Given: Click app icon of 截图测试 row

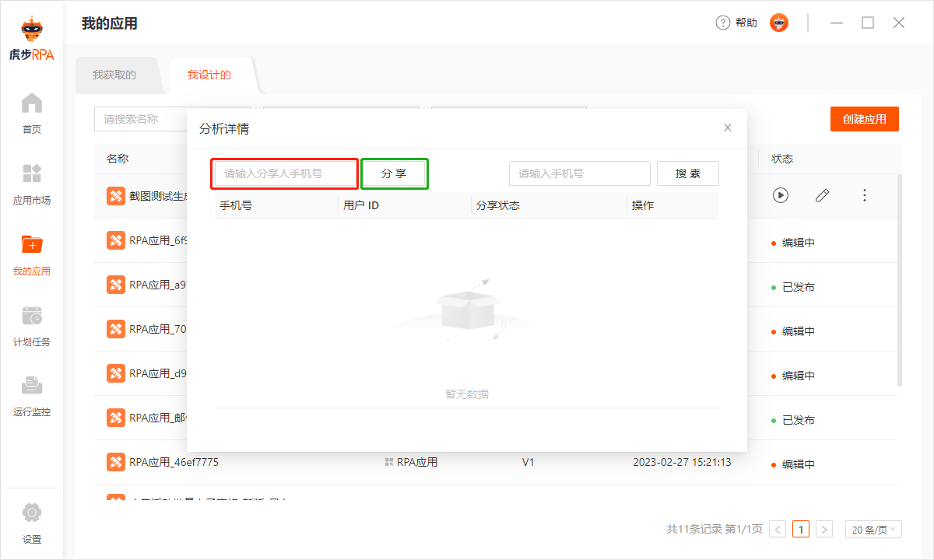Looking at the screenshot, I should click(x=116, y=196).
